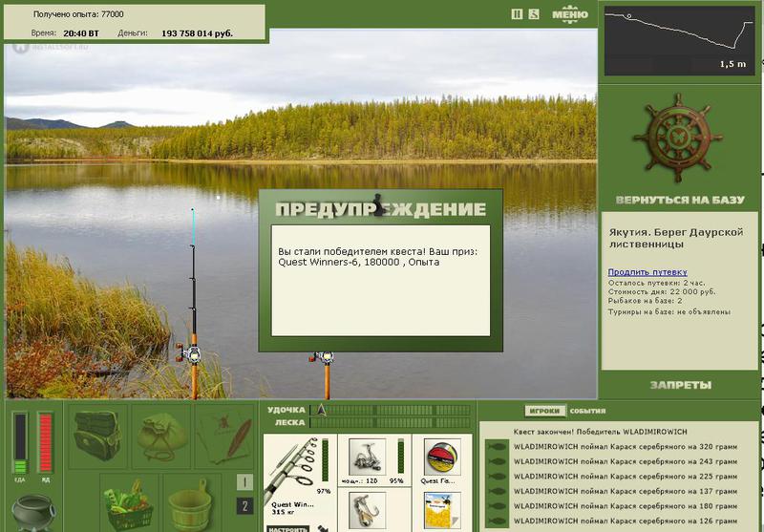Open the ЗАПРЕТЫ restrictions panel
This screenshot has width=764, height=532.
[x=681, y=385]
